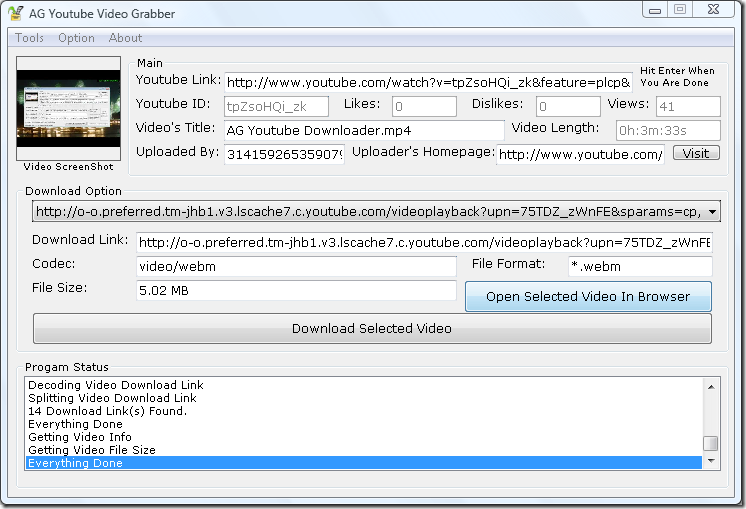Open the Tools menu
The height and width of the screenshot is (509, 746).
(29, 38)
